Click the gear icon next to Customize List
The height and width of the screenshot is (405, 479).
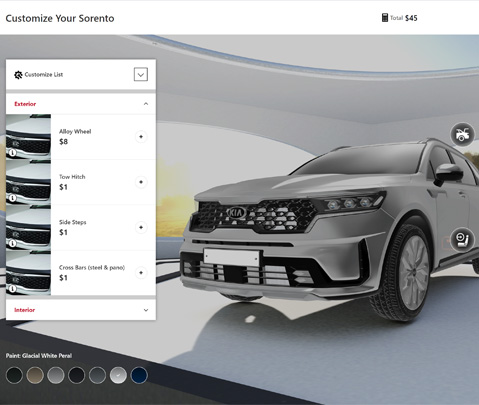[18, 75]
